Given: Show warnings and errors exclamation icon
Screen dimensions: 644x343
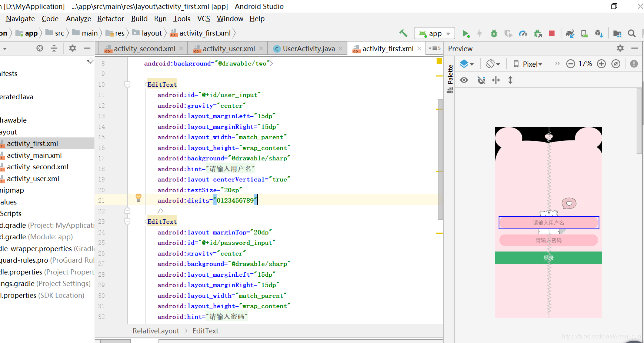Looking at the screenshot, I should click(x=634, y=64).
